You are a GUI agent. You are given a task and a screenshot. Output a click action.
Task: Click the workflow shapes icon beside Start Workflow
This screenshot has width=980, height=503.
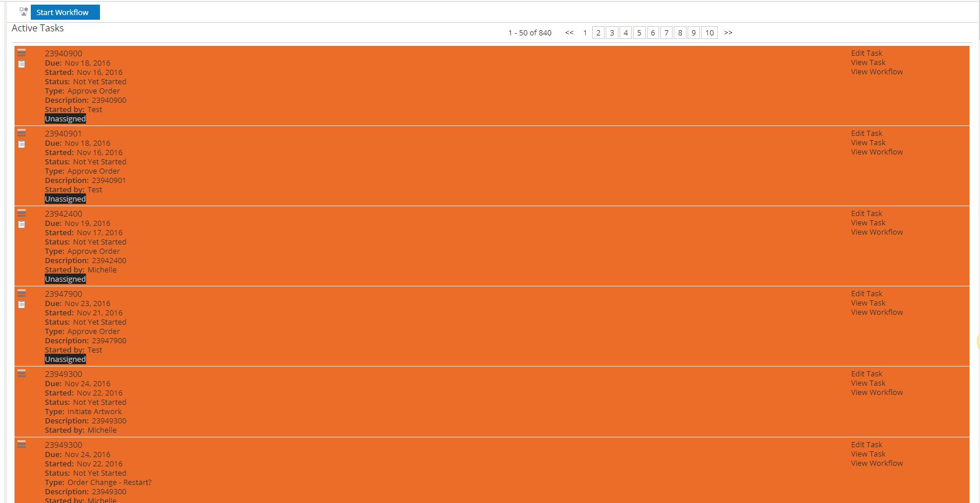[23, 12]
